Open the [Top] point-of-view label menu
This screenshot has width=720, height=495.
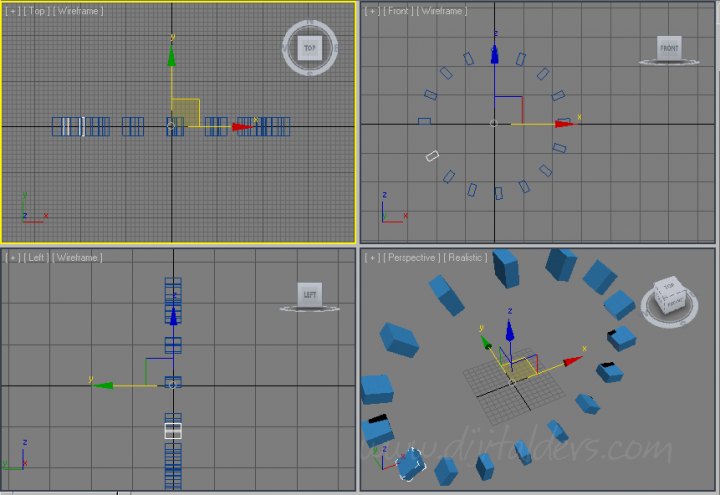(35, 11)
